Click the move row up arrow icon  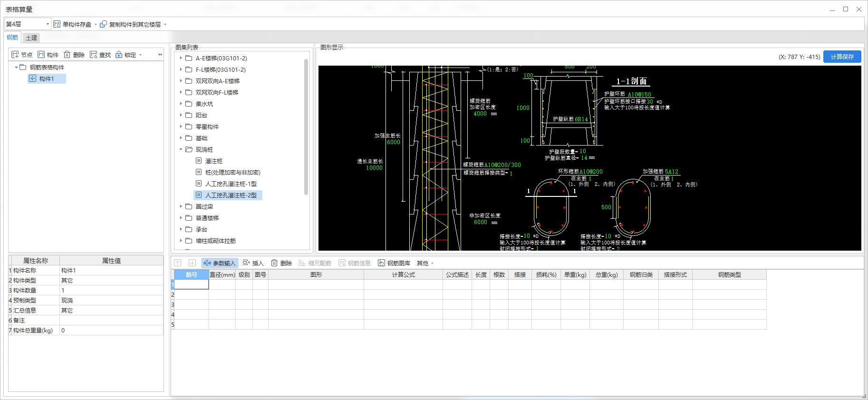click(x=178, y=263)
